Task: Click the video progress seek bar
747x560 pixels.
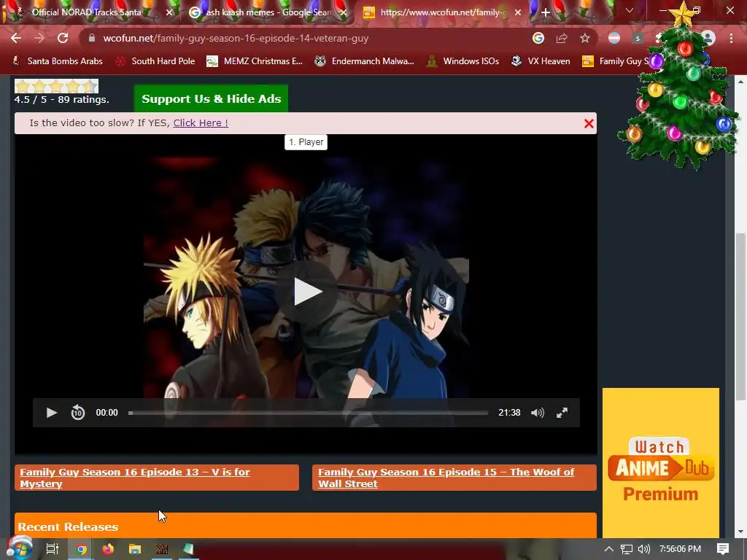Action: (x=309, y=413)
